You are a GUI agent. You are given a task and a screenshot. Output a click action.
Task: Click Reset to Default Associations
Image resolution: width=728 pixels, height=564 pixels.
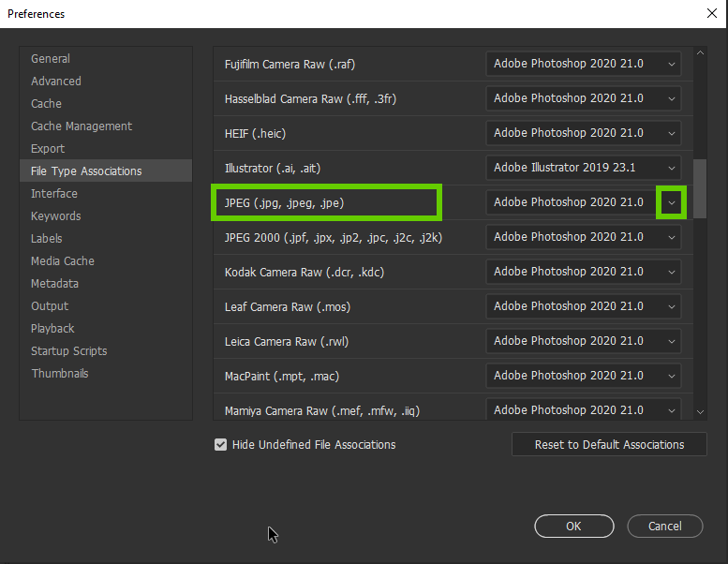609,445
